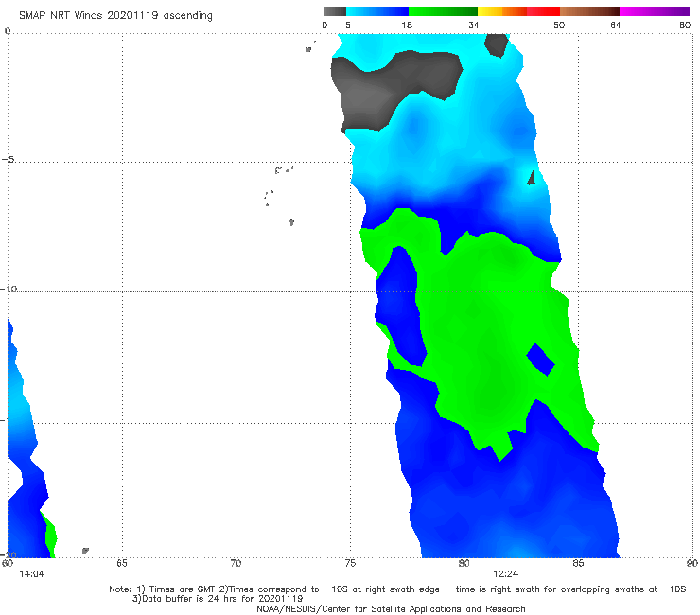Click the small blue diamond inside the green area
The image size is (700, 615).
click(x=540, y=360)
